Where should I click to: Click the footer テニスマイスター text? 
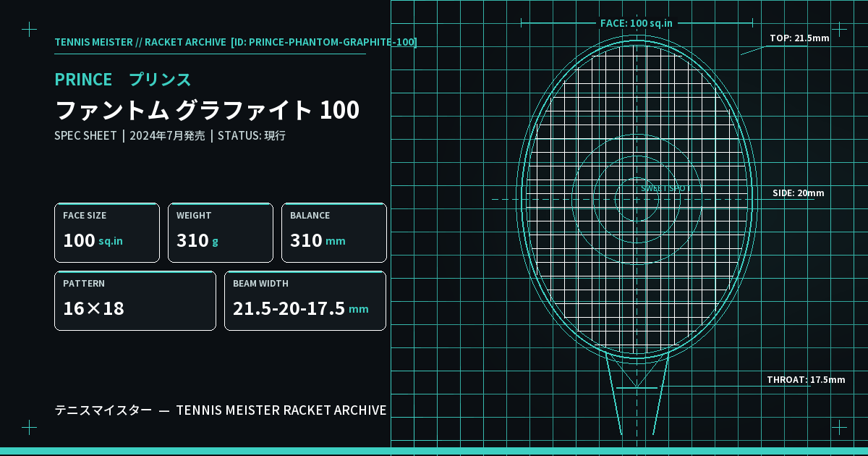click(103, 410)
